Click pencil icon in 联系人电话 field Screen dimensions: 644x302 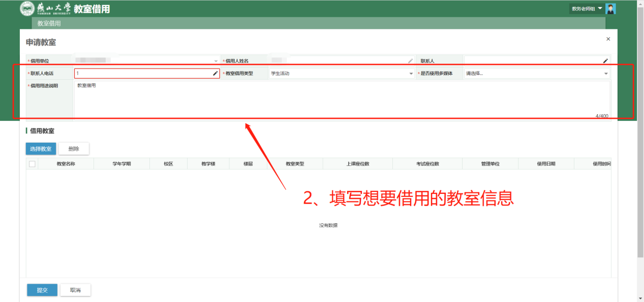coord(215,74)
